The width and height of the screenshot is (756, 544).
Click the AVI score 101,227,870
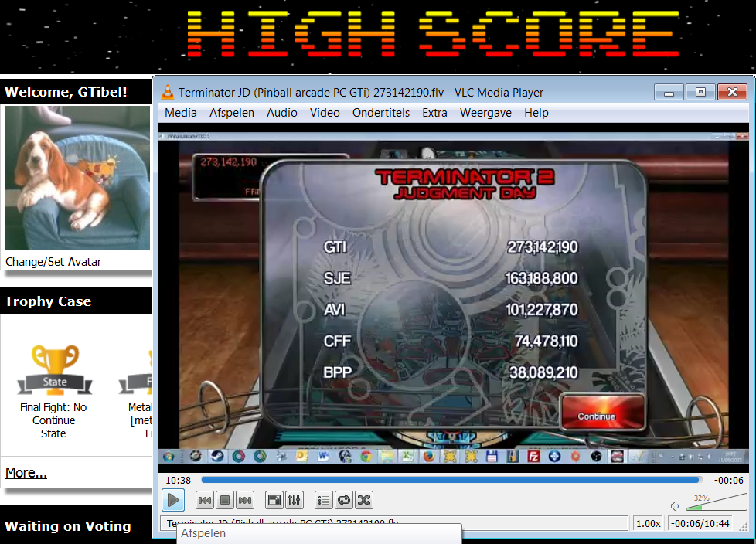[541, 310]
